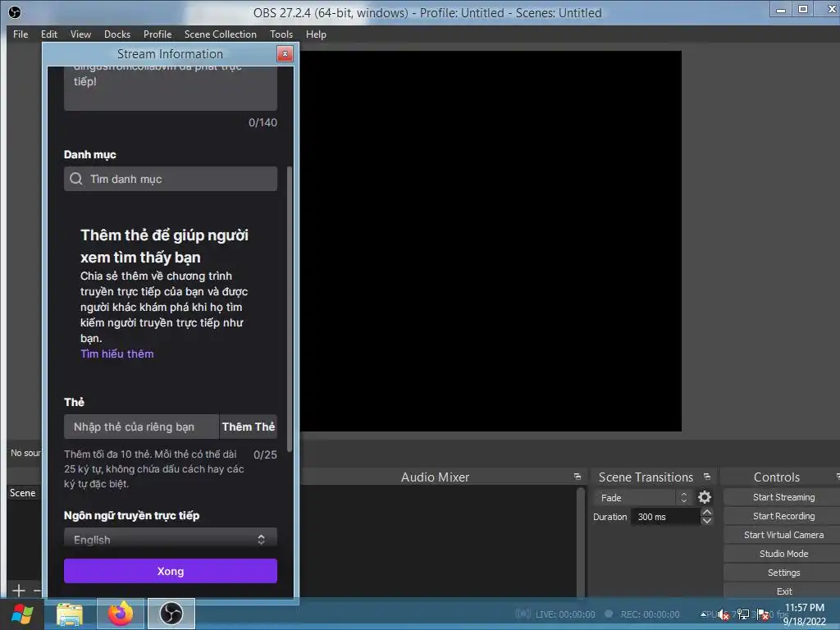Viewport: 840px width, 630px height.
Task: Click the go-live notification text area
Action: pos(171,87)
